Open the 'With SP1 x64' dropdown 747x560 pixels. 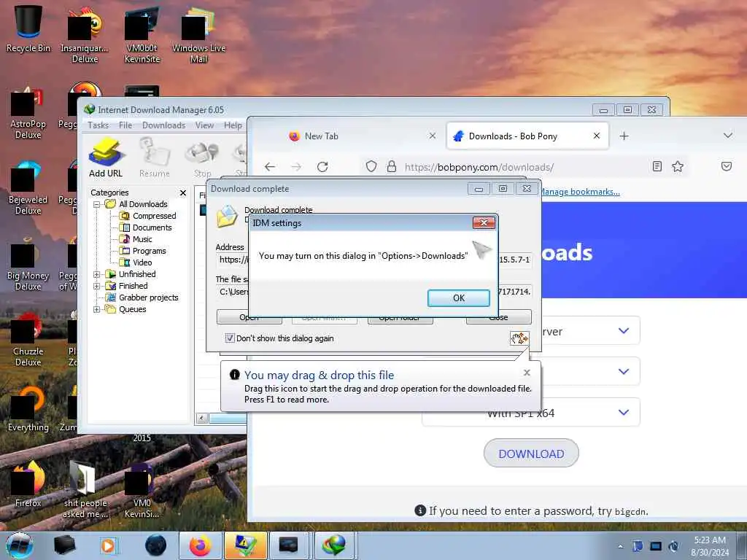531,413
